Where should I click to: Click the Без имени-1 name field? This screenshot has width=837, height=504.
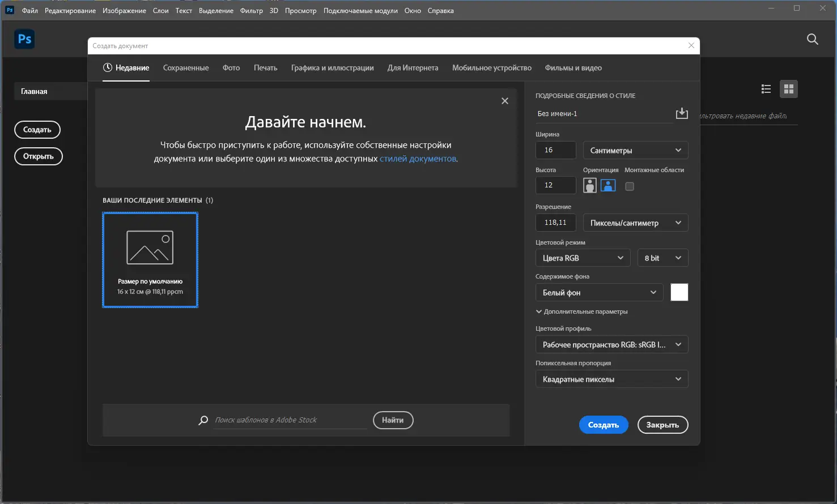[604, 114]
